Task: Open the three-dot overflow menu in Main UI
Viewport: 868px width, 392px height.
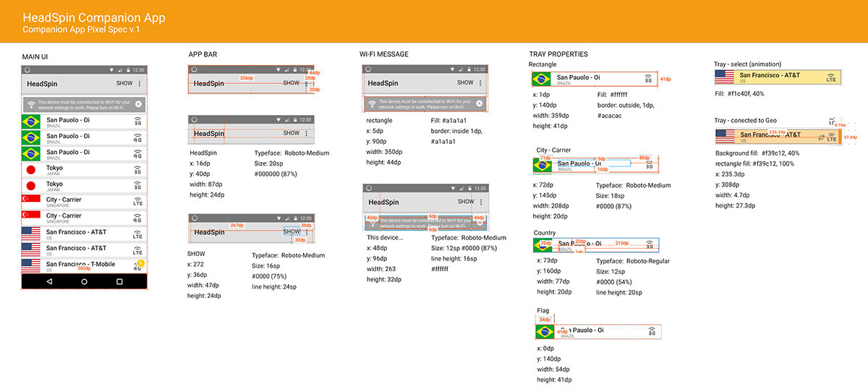Action: coord(140,84)
